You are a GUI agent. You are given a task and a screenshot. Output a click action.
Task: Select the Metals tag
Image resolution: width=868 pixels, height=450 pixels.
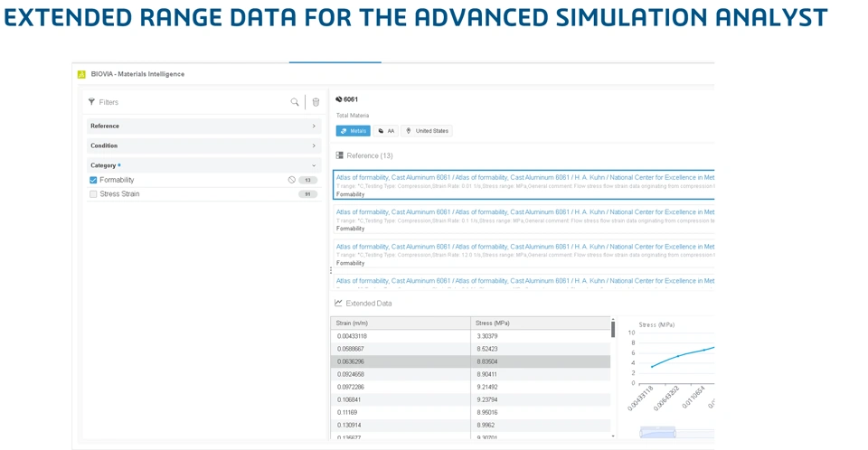click(x=354, y=131)
